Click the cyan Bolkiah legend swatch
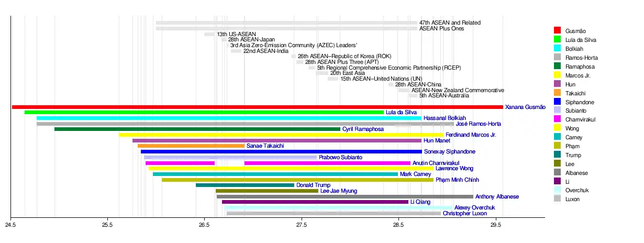Viewport: 644px width, 243px height. point(558,49)
